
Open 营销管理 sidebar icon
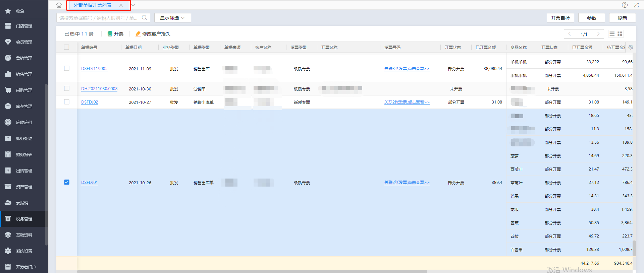[8, 58]
